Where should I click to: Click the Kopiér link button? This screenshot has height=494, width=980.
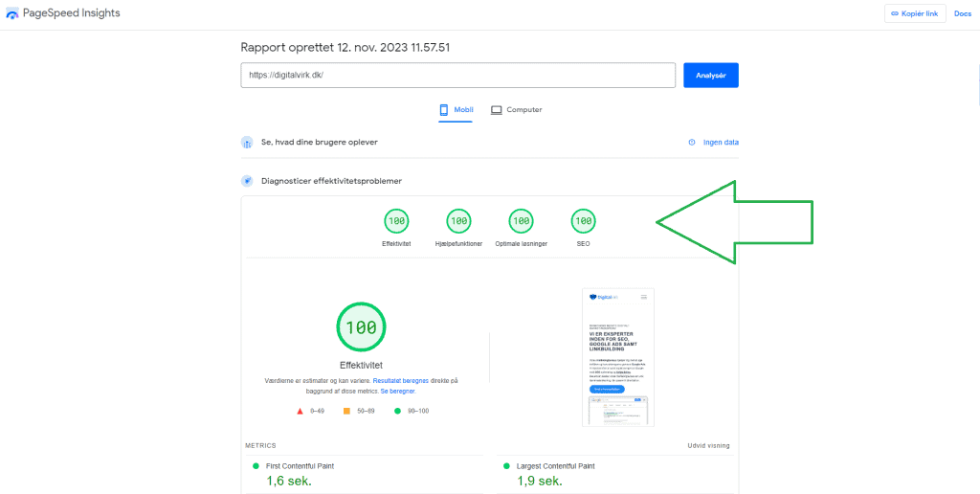(915, 13)
